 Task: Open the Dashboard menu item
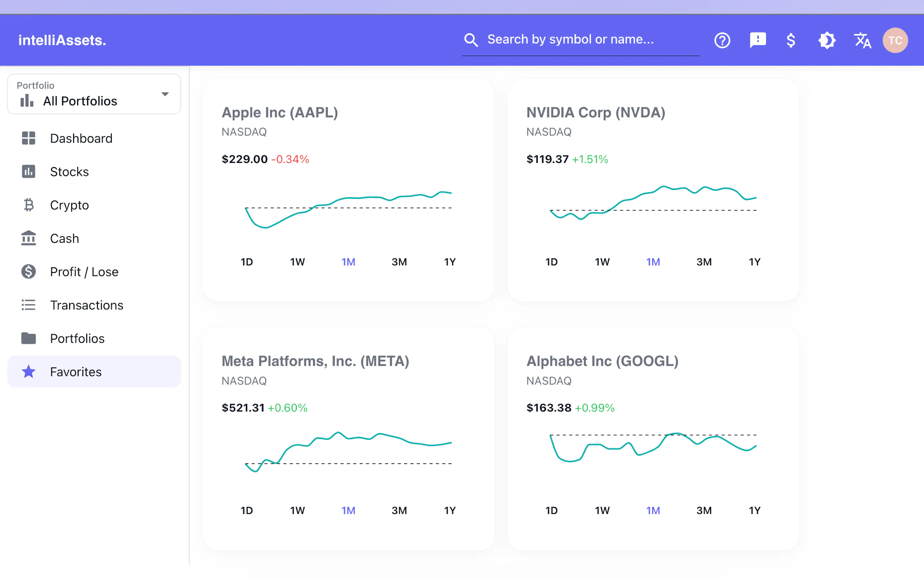pos(81,138)
